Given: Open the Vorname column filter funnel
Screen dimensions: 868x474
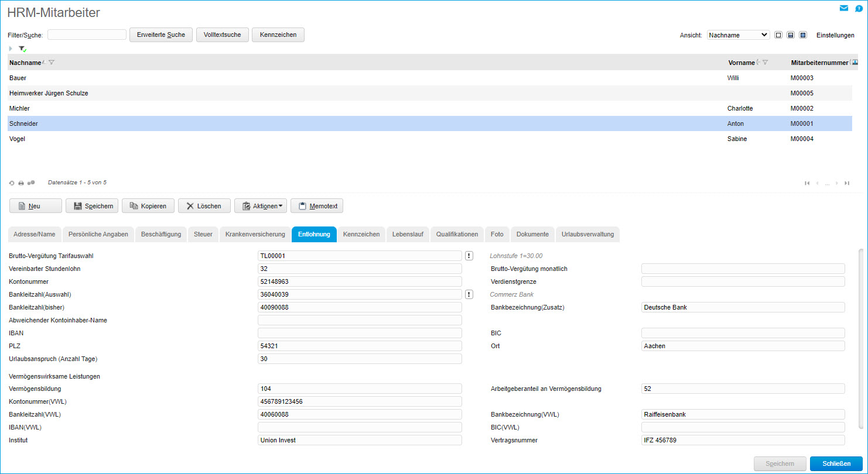Looking at the screenshot, I should [765, 63].
